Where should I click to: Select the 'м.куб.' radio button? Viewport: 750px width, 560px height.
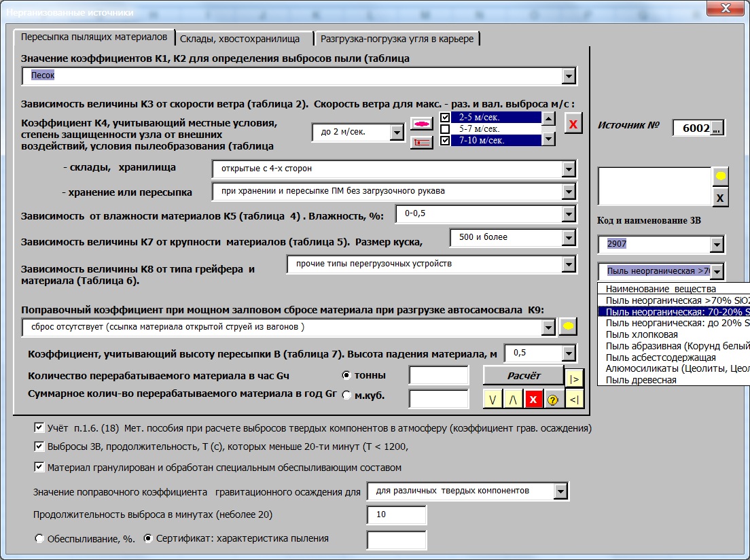point(346,395)
